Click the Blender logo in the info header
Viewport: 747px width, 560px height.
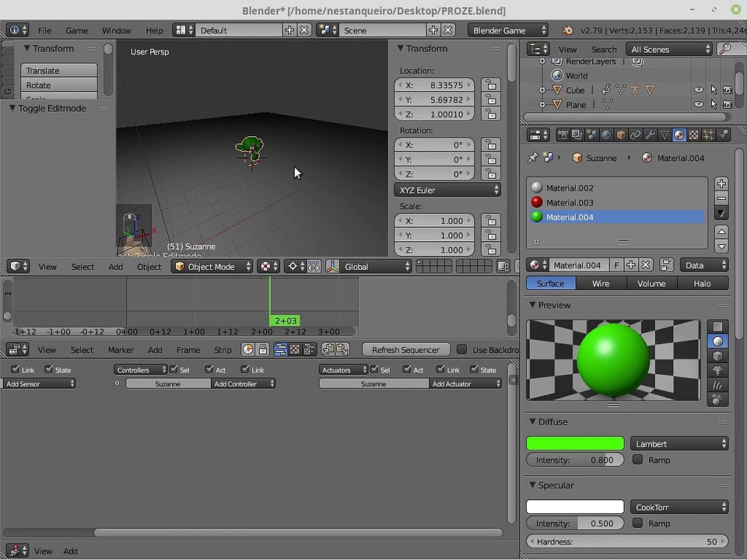click(x=567, y=30)
